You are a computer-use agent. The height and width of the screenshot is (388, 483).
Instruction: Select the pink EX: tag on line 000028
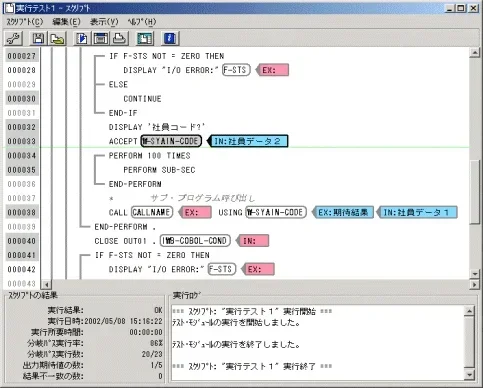273,70
